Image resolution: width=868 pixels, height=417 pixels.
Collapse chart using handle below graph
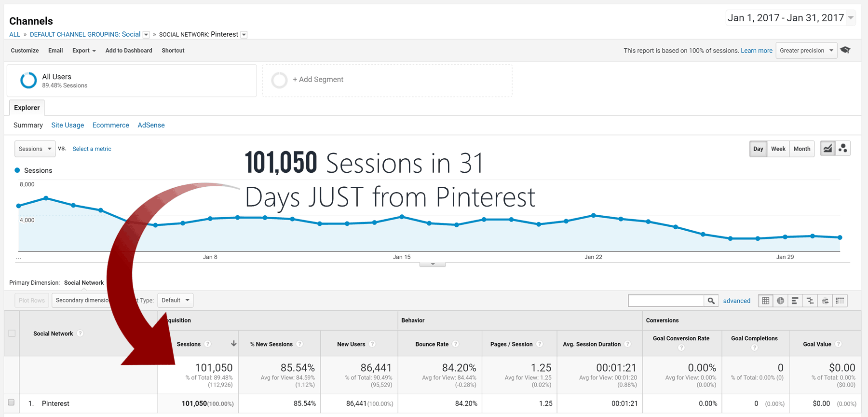click(x=433, y=264)
